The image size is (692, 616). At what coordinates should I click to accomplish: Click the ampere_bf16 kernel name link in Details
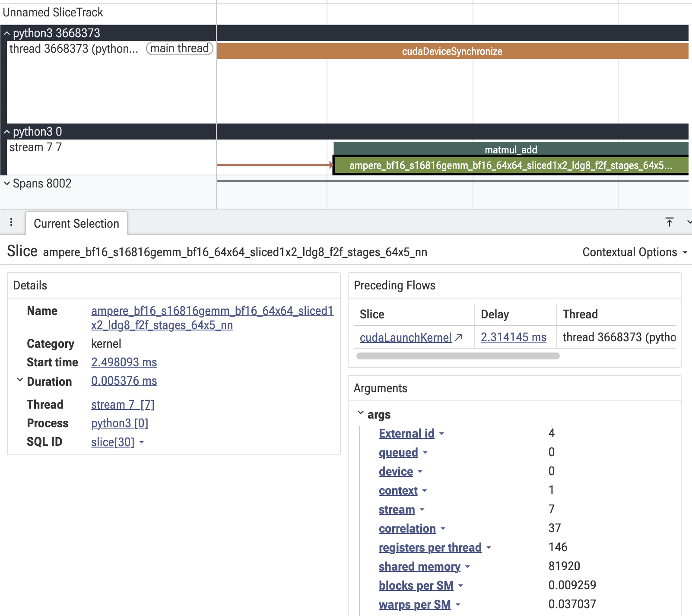pos(212,318)
